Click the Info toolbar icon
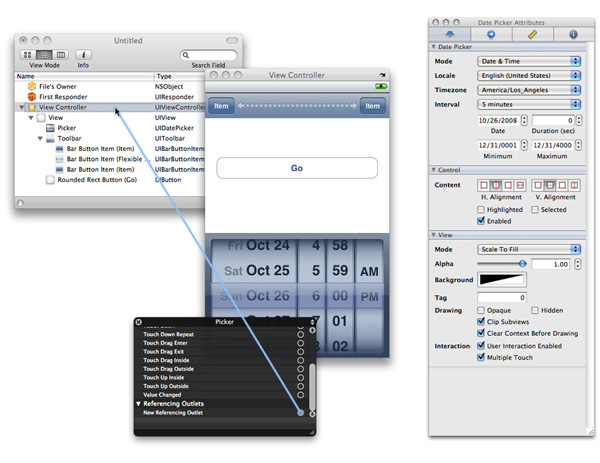This screenshot has width=600, height=463. click(84, 54)
